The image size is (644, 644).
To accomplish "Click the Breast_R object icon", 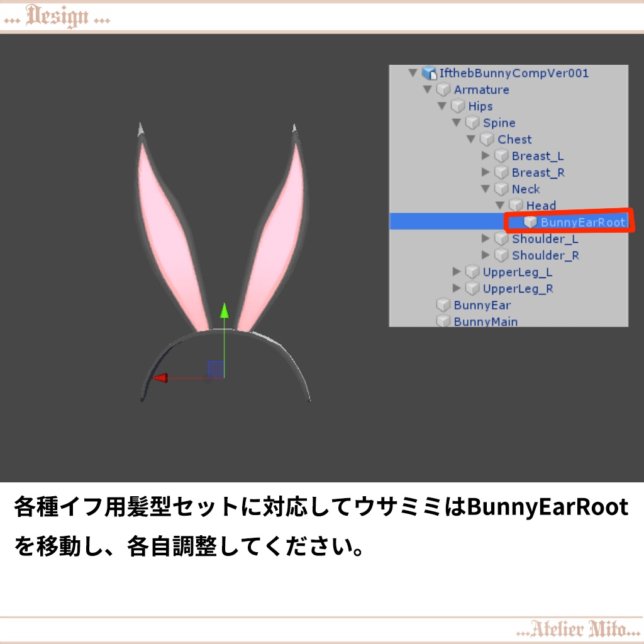I will coord(501,172).
